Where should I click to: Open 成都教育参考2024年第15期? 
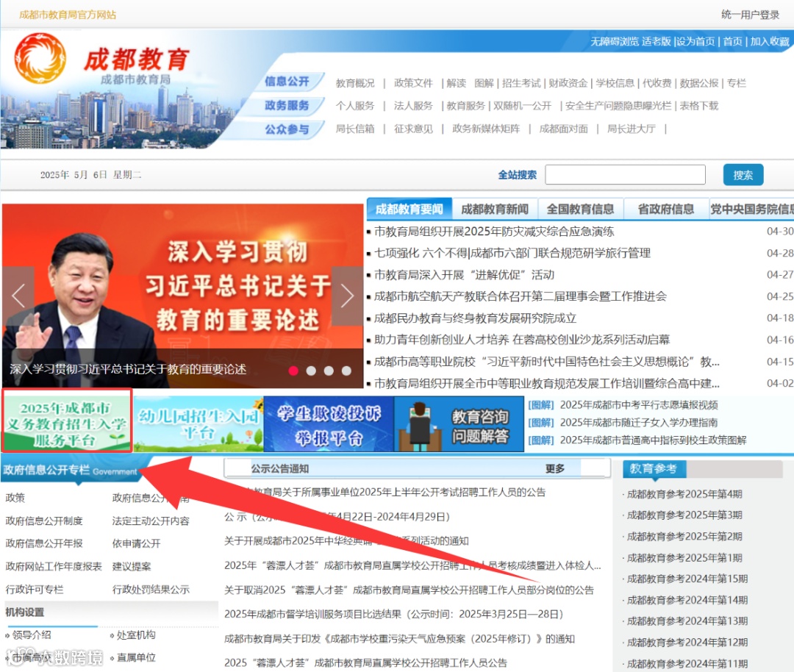687,579
